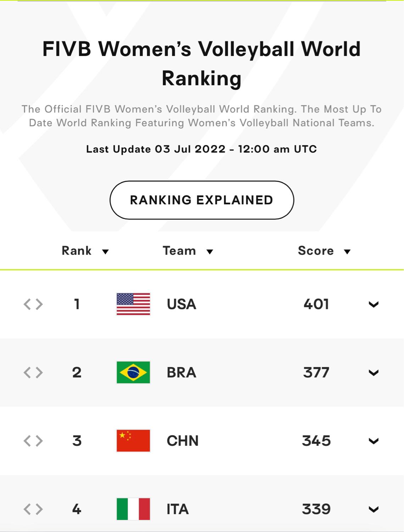
Task: Expand the BRA ranking details chevron
Action: tap(374, 373)
